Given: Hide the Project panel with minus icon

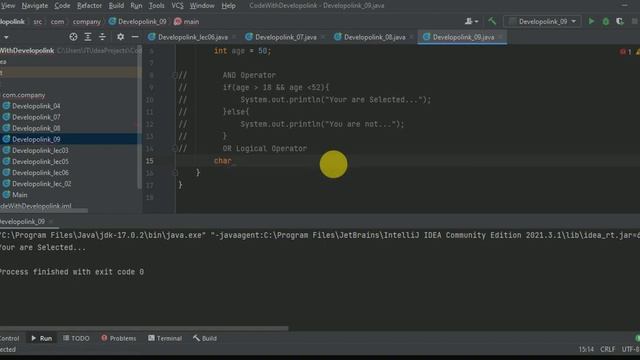Looking at the screenshot, I should coord(135,37).
